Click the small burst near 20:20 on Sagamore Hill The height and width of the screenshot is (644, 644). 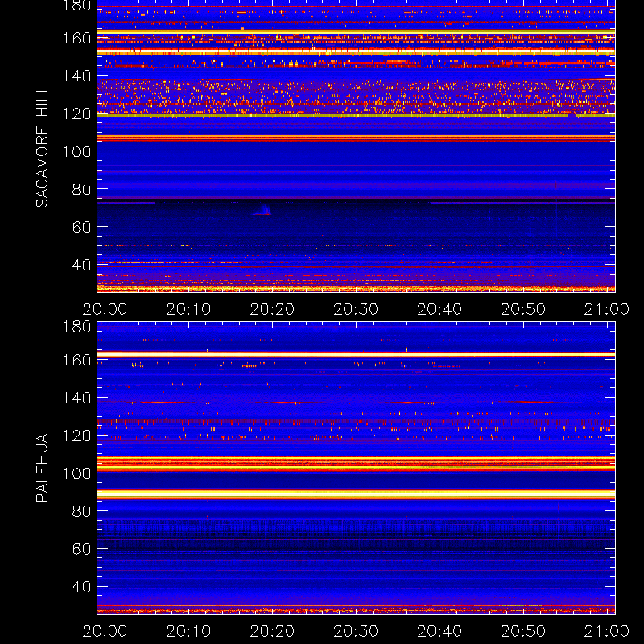262,210
